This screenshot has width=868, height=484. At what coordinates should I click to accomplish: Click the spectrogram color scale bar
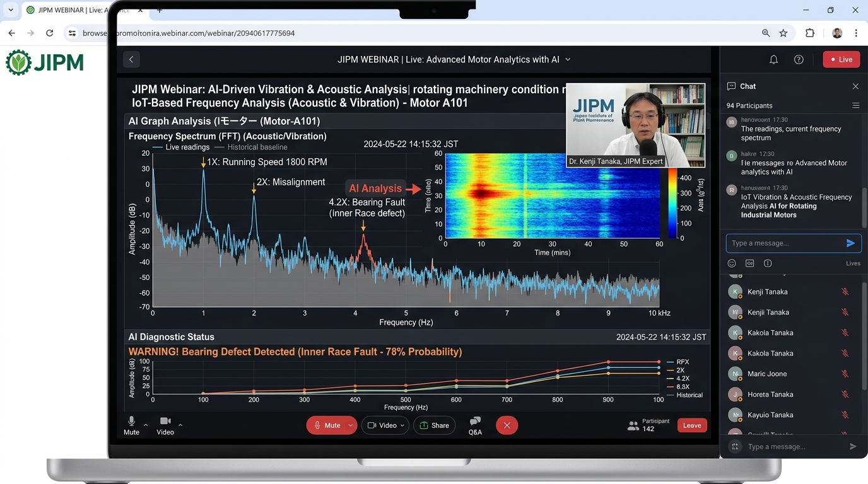(672, 203)
